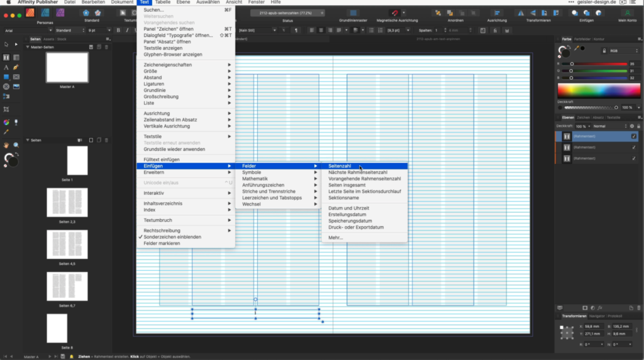This screenshot has height=360, width=644.
Task: Select the Seiten 2,3 page thumbnail
Action: tap(67, 202)
